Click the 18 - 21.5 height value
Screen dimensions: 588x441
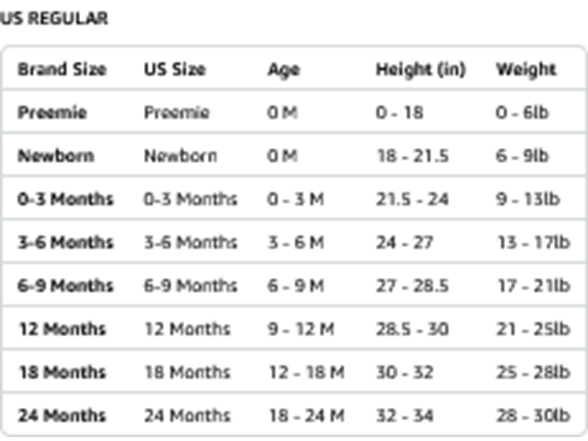(412, 156)
